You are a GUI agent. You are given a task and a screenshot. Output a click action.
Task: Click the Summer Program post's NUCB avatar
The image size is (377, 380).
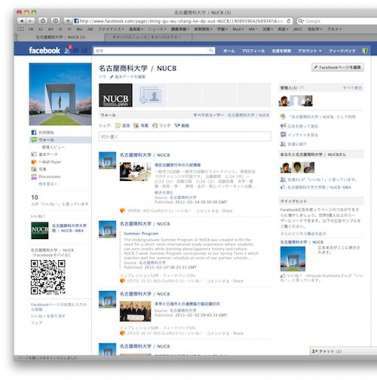coord(107,229)
